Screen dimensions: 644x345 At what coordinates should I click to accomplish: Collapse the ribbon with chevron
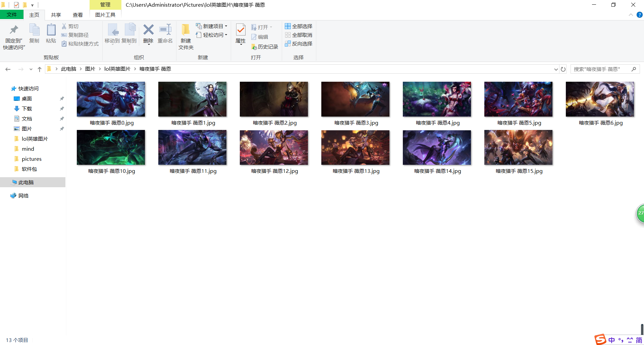[x=631, y=15]
